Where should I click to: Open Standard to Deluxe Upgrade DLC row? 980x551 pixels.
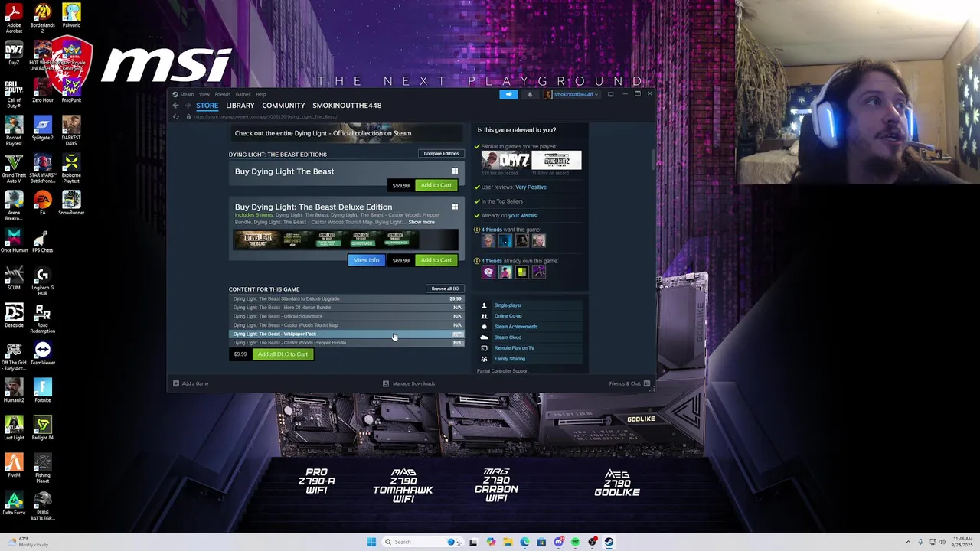click(x=346, y=298)
